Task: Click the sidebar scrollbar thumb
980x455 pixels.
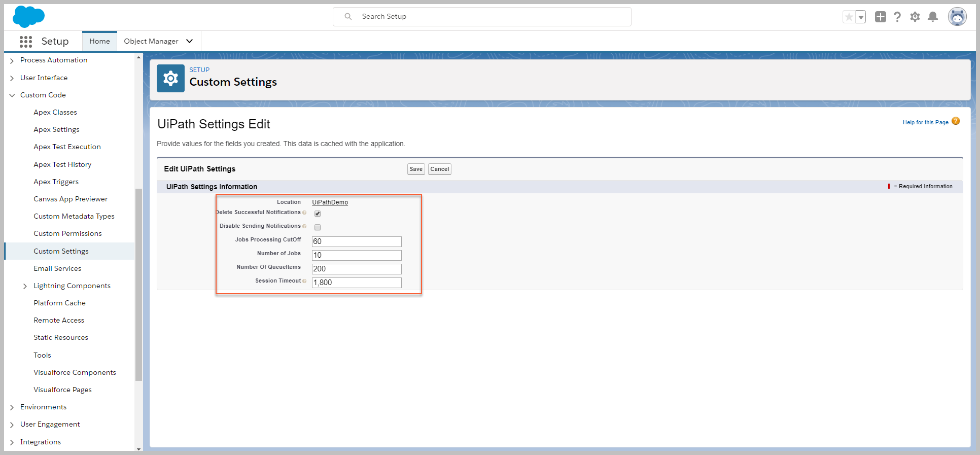Action: [x=138, y=284]
